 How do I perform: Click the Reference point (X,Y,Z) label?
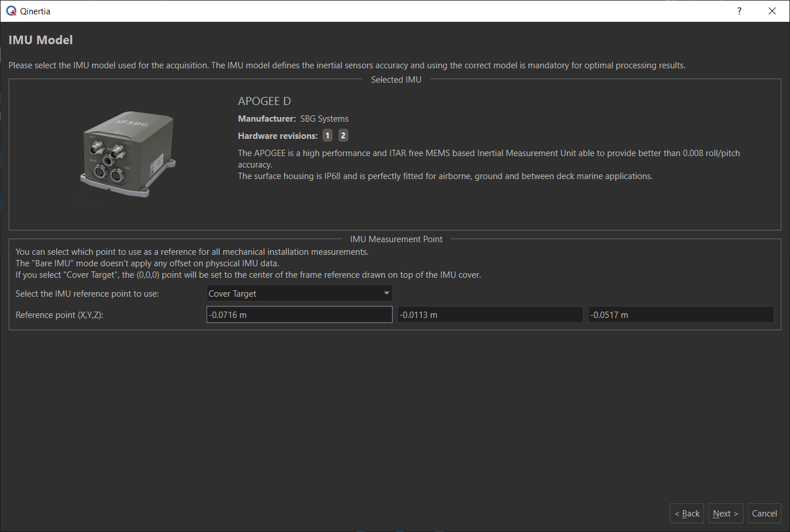[60, 315]
